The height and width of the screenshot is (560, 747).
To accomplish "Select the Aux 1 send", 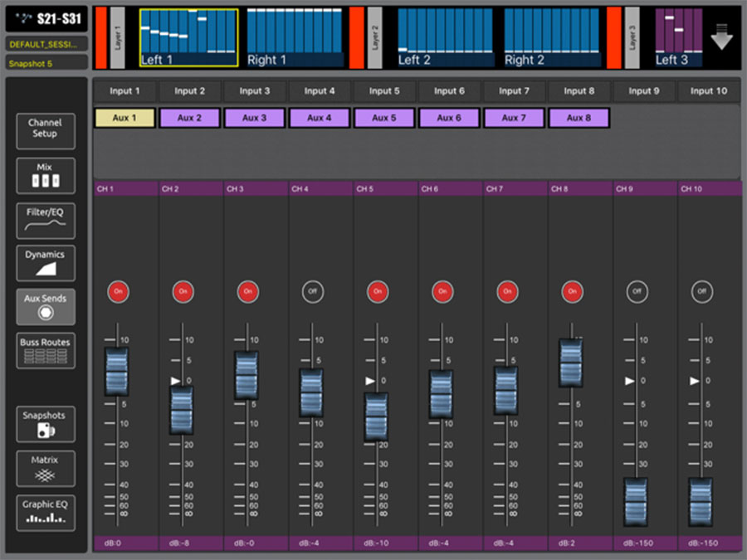I will pos(124,118).
